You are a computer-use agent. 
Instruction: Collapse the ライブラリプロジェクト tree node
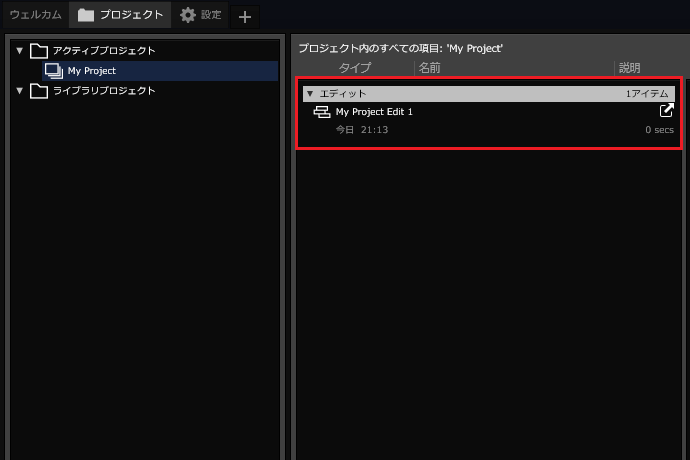[19, 91]
